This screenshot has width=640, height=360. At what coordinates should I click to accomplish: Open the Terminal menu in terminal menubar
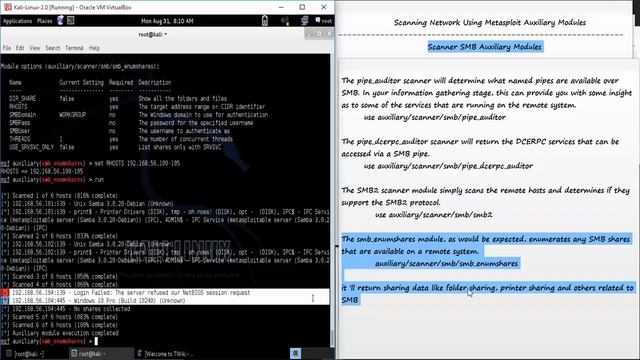(x=74, y=48)
